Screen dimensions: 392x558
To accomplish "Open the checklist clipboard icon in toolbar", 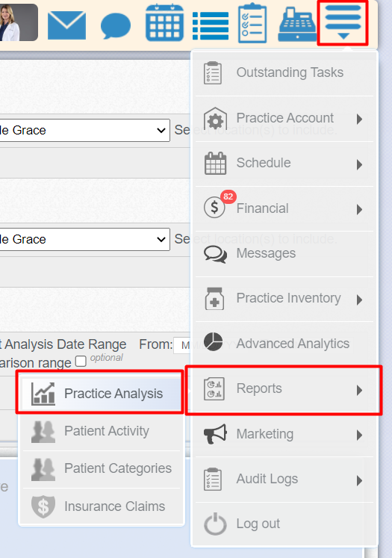I will point(252,23).
